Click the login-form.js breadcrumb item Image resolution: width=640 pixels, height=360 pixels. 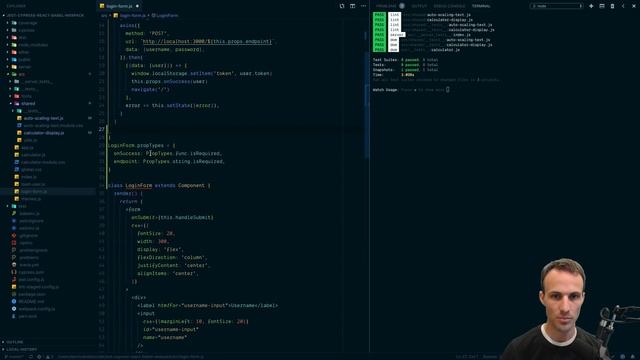point(130,15)
